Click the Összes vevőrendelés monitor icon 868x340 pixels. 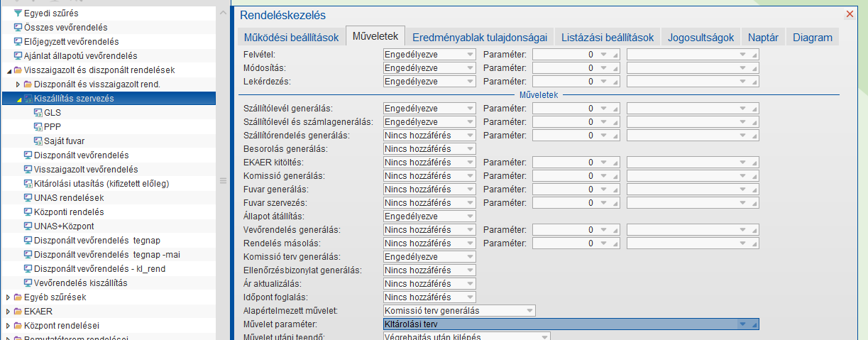click(18, 27)
